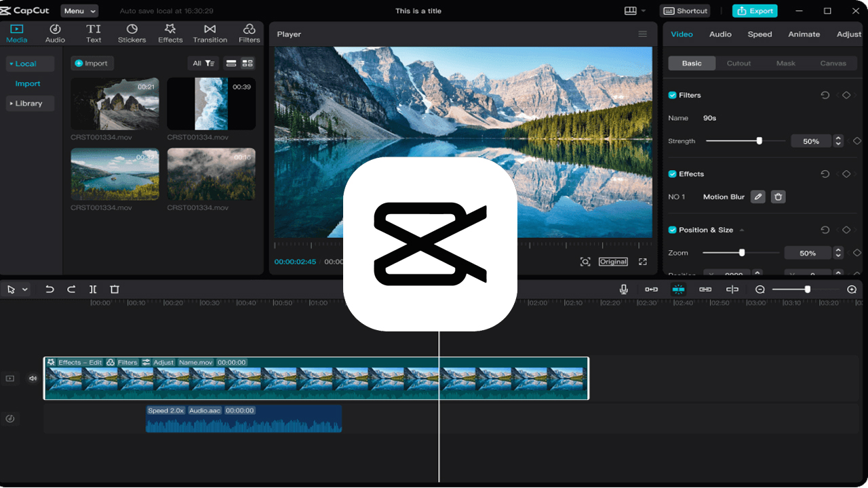Viewport: 868px width, 488px height.
Task: Start voiceover recording with microphone
Action: 624,289
